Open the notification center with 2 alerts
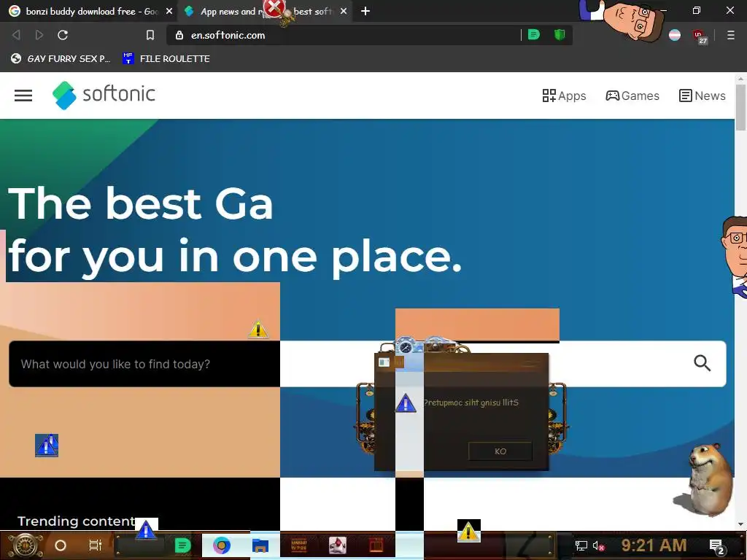The height and width of the screenshot is (560, 747). coord(716,547)
